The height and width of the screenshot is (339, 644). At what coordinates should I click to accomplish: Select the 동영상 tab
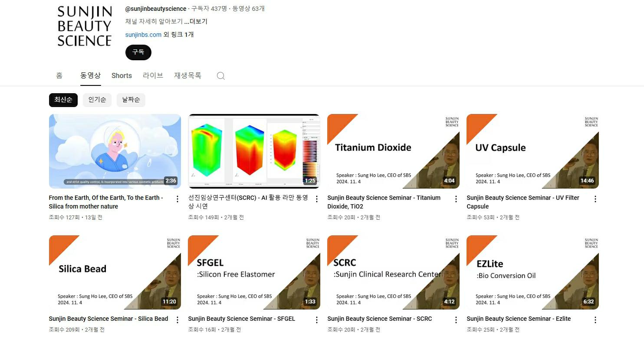[x=90, y=75]
